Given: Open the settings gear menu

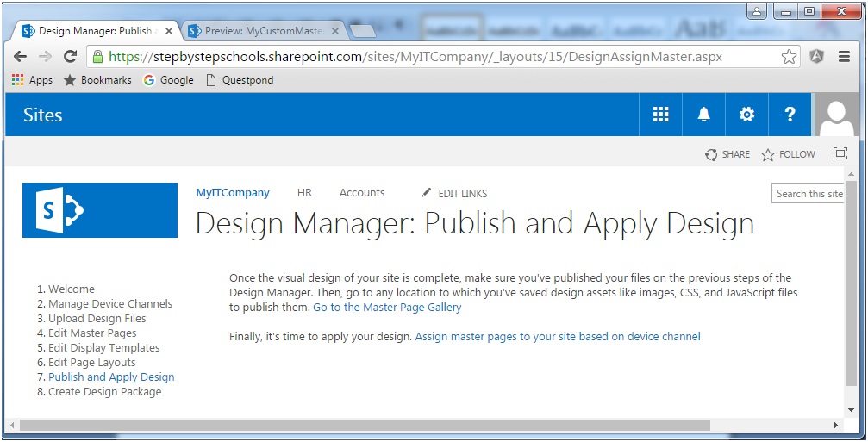Looking at the screenshot, I should coord(746,115).
